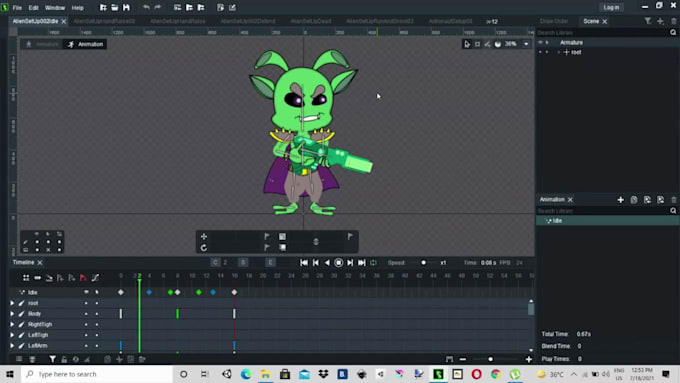Click the copy animation icon in Animation panel
680x383 pixels.
pyautogui.click(x=634, y=200)
